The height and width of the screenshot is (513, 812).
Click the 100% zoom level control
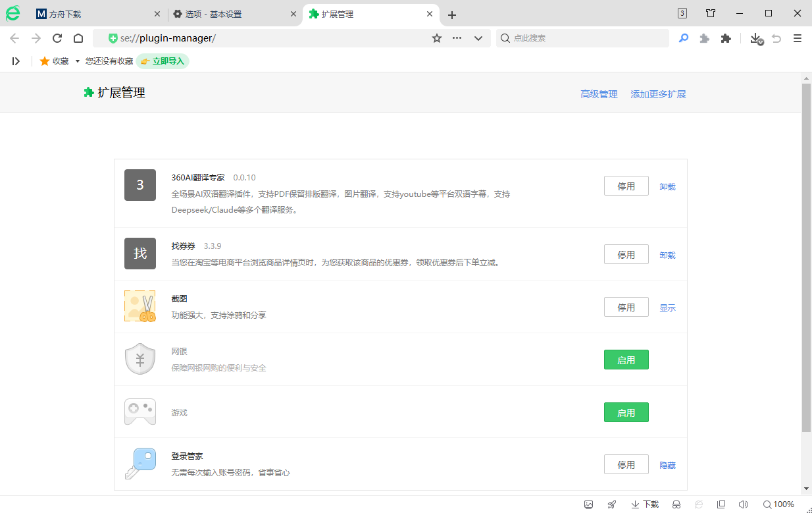click(782, 504)
